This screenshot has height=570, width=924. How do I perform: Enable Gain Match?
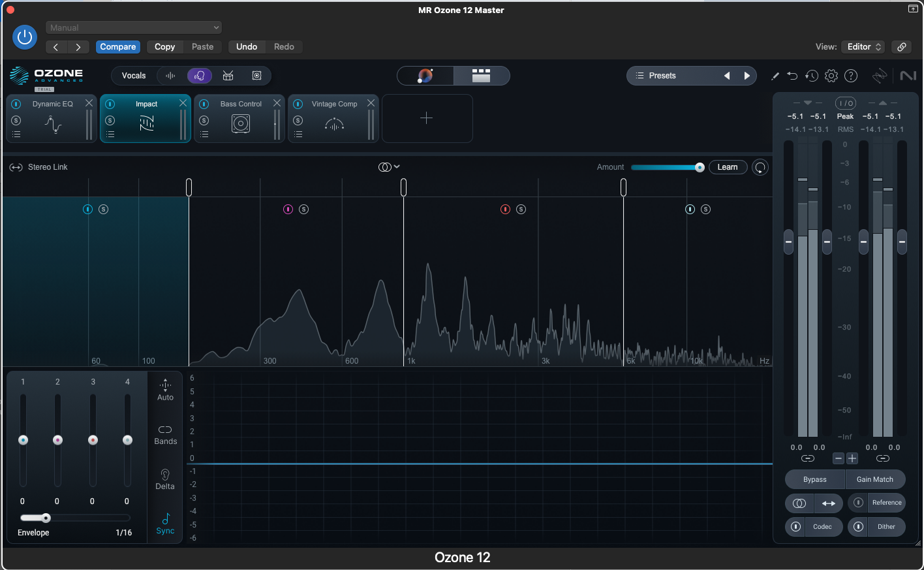(x=875, y=479)
